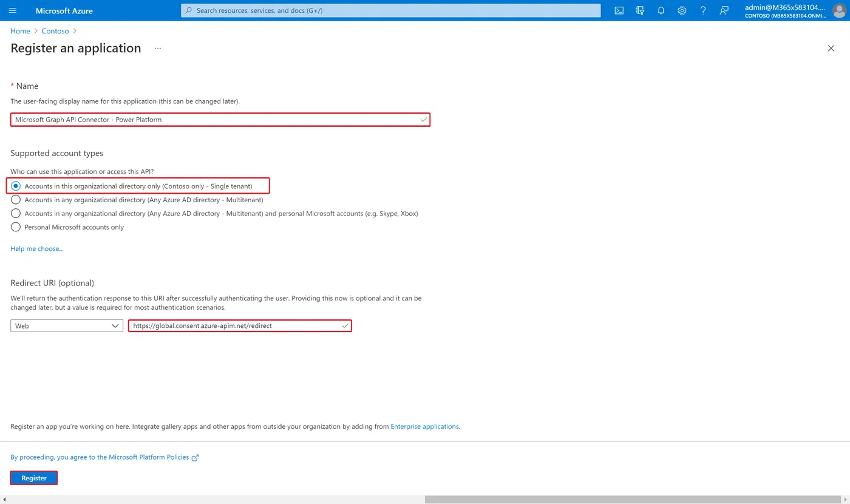Click the Supported account types heading
Screen dimensions: 850x504
point(57,153)
